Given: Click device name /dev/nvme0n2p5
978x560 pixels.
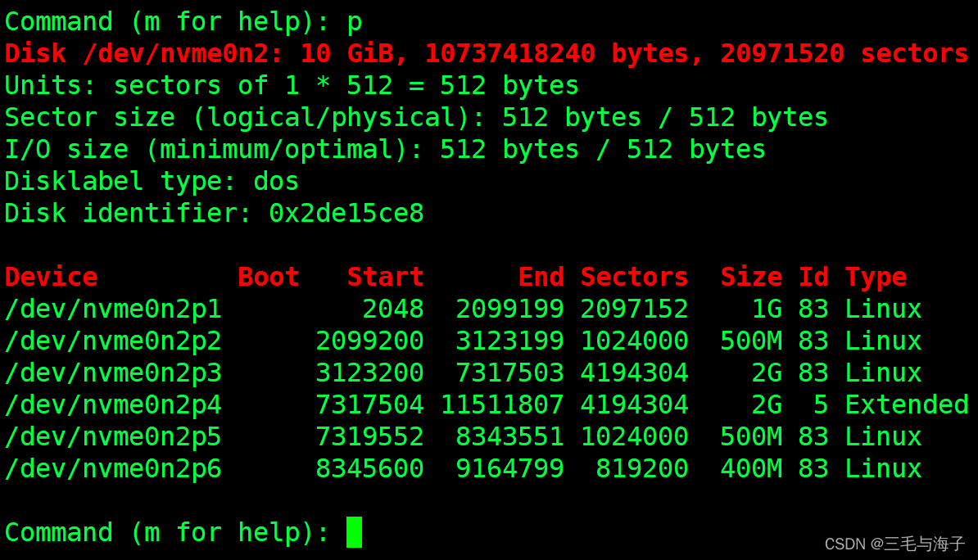Looking at the screenshot, I should [x=113, y=436].
